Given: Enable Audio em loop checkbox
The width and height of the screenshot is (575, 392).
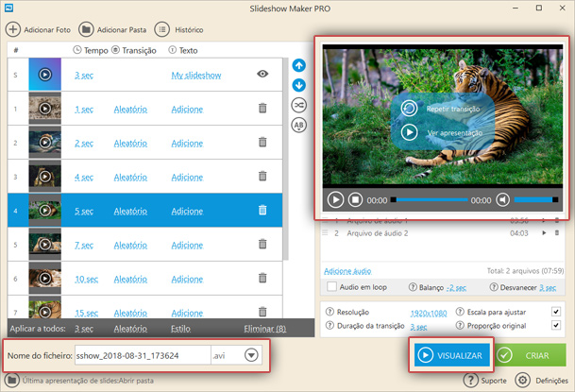Looking at the screenshot, I should [331, 286].
